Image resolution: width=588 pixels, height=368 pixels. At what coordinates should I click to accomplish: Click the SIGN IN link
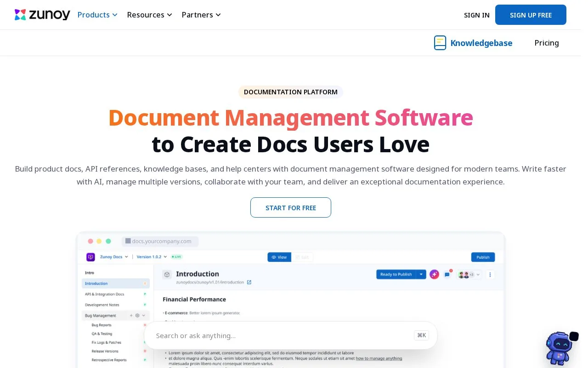[x=477, y=15]
